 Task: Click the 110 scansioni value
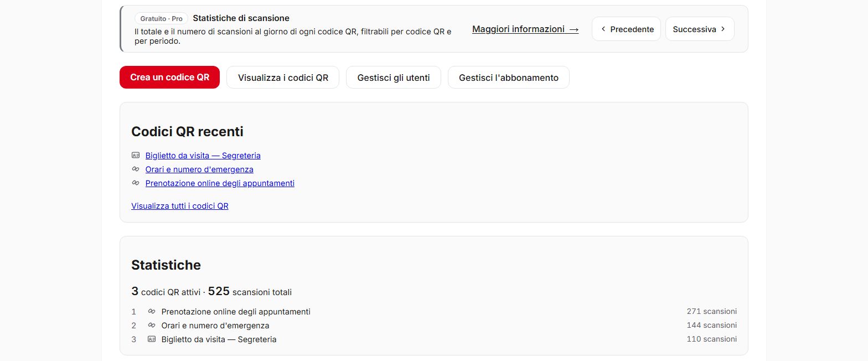pyautogui.click(x=712, y=339)
